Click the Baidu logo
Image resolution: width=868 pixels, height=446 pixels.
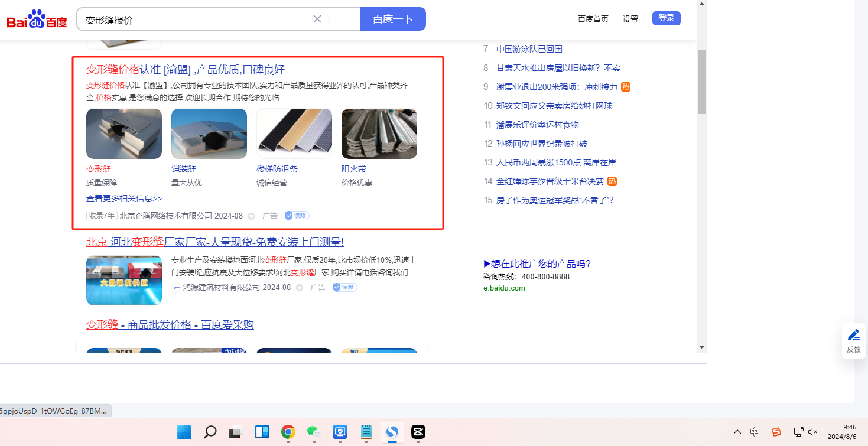pos(37,19)
